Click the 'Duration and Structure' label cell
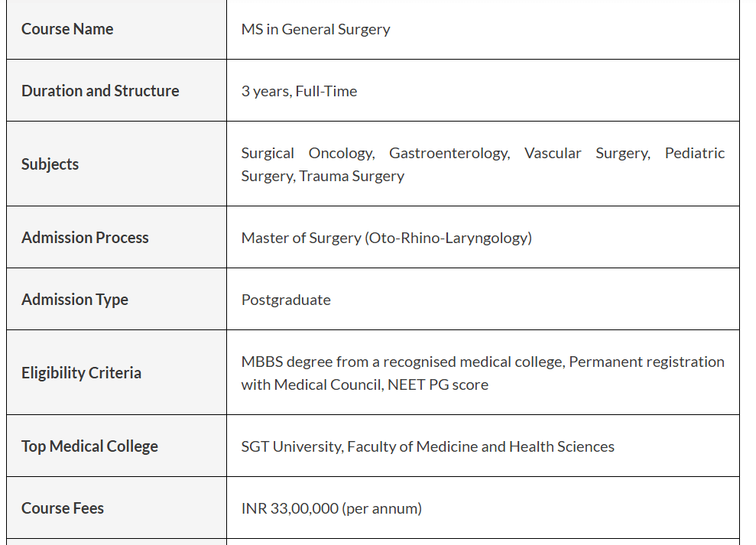The height and width of the screenshot is (545, 756). pos(100,91)
